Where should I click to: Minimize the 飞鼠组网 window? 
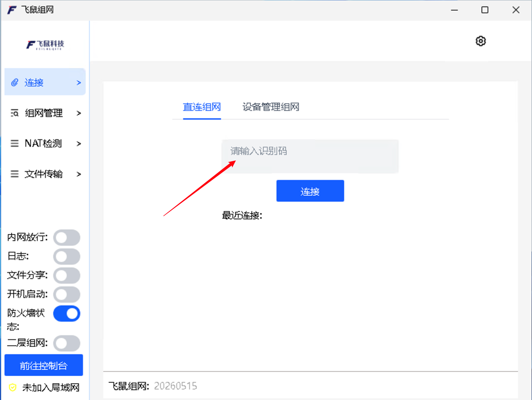tap(455, 10)
